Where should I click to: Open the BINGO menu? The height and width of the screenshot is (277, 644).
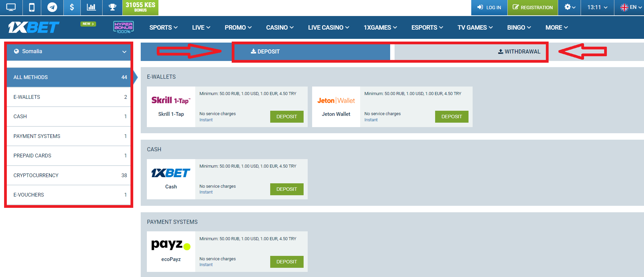tap(519, 28)
